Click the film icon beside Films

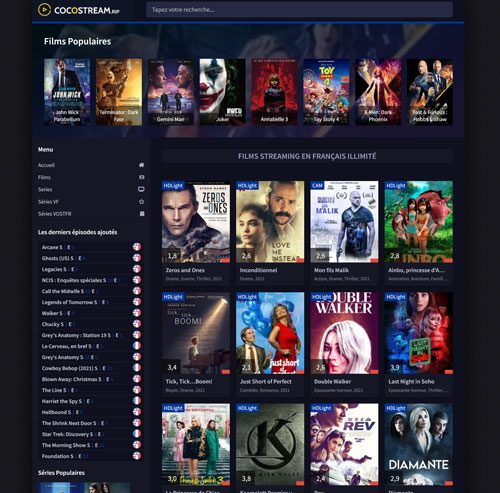(x=141, y=177)
